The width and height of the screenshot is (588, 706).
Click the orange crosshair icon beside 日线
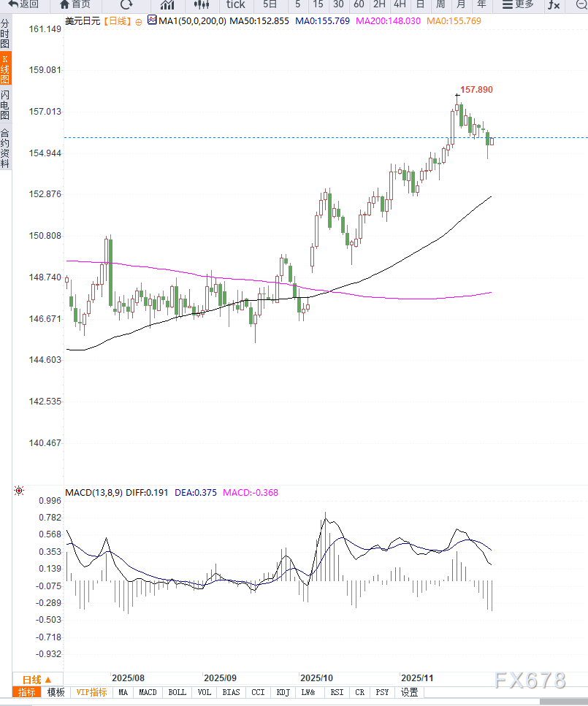(139, 22)
